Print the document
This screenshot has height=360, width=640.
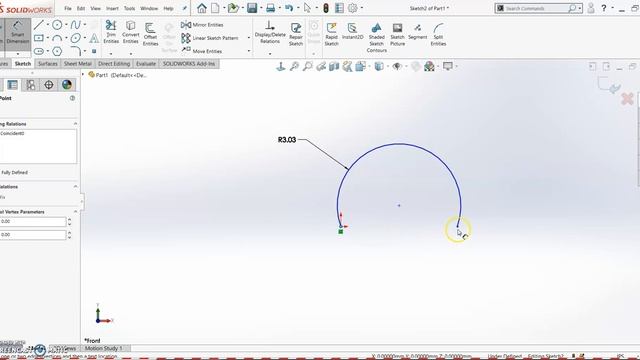270,8
